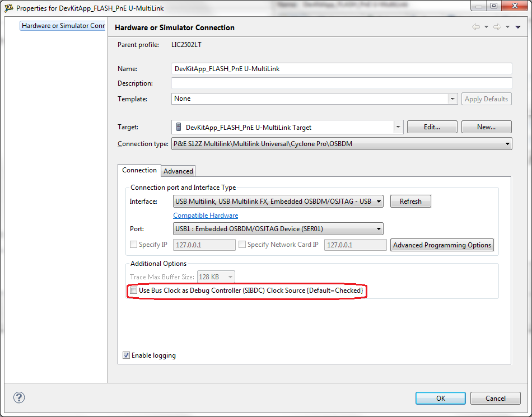Viewport: 532px width, 417px height.
Task: Toggle Specify Network Card IP checkbox
Action: point(242,245)
